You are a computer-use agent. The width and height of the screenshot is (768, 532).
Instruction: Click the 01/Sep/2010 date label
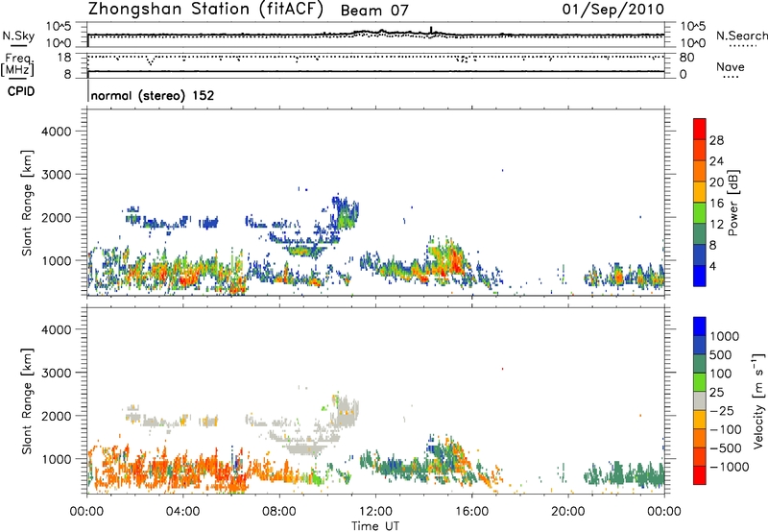(x=612, y=10)
